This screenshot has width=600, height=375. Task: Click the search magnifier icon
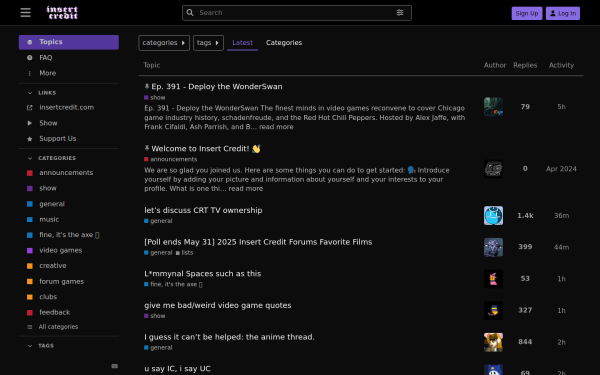tap(190, 13)
